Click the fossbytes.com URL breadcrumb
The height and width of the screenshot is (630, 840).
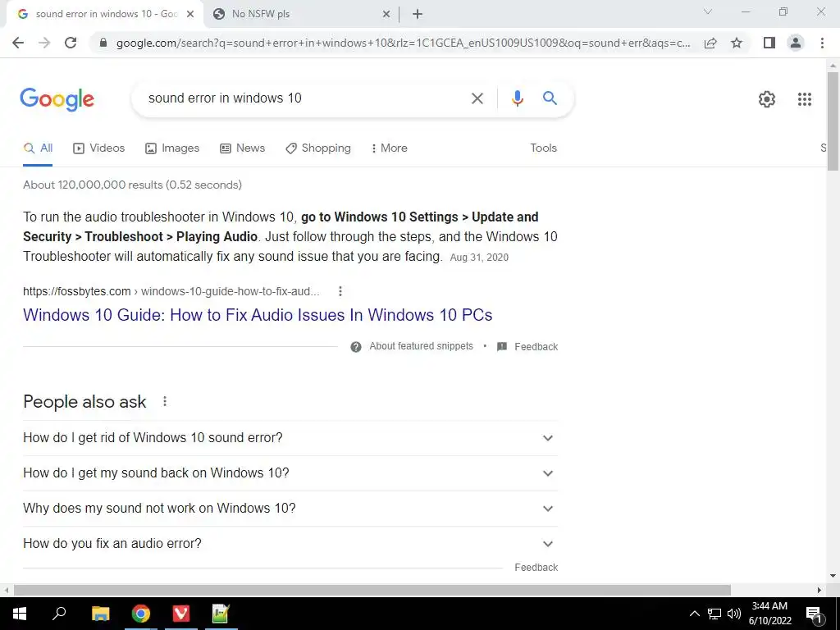171,291
